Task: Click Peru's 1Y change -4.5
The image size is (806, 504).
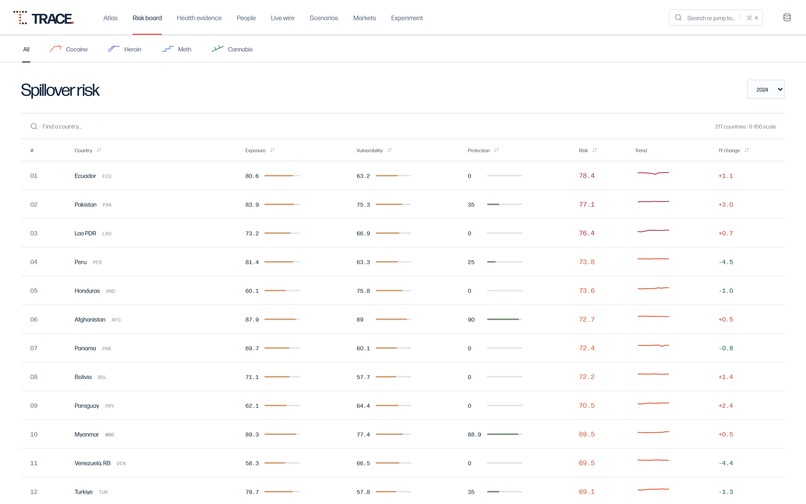Action: (726, 262)
